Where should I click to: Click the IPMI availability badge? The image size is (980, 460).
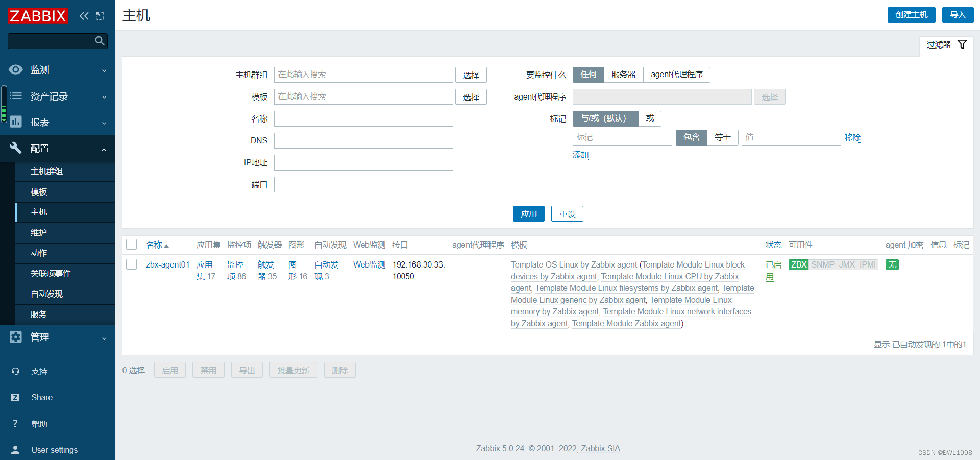pyautogui.click(x=868, y=264)
